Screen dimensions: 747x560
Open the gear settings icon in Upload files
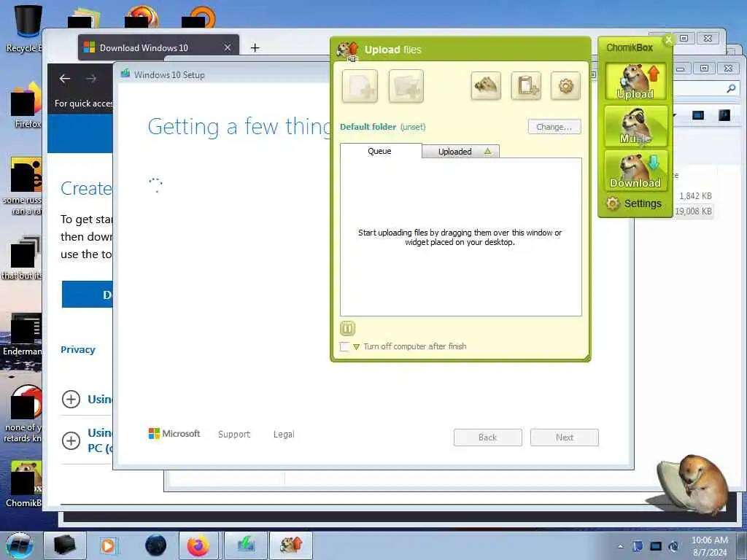point(565,86)
